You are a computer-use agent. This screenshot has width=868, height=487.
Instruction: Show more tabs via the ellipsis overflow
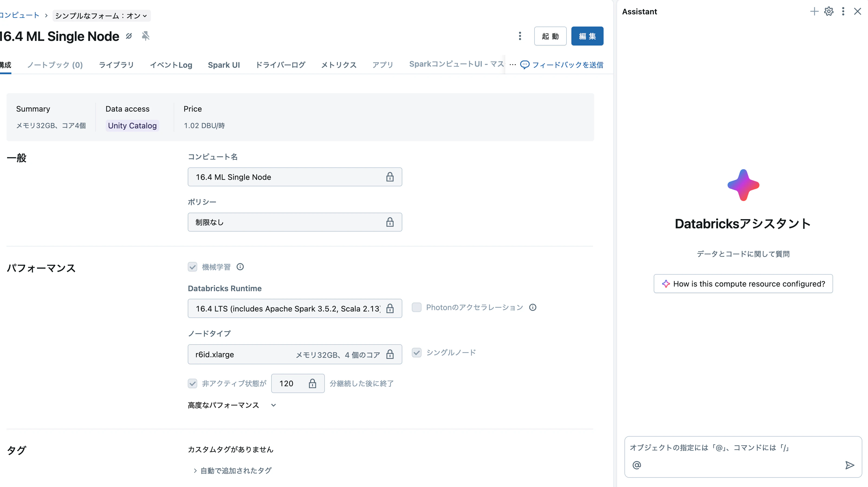pyautogui.click(x=513, y=65)
